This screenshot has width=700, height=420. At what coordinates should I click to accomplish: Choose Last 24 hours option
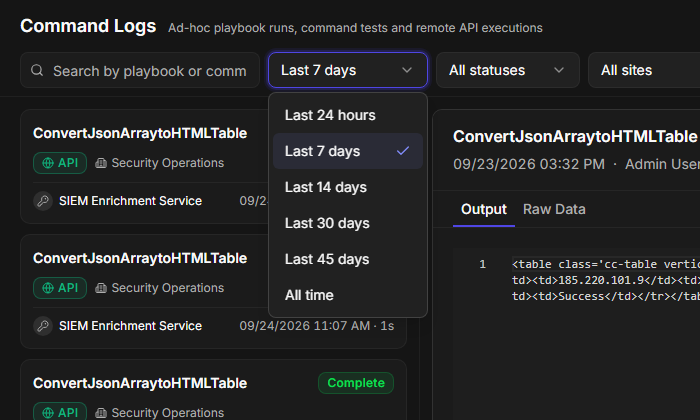click(348, 115)
